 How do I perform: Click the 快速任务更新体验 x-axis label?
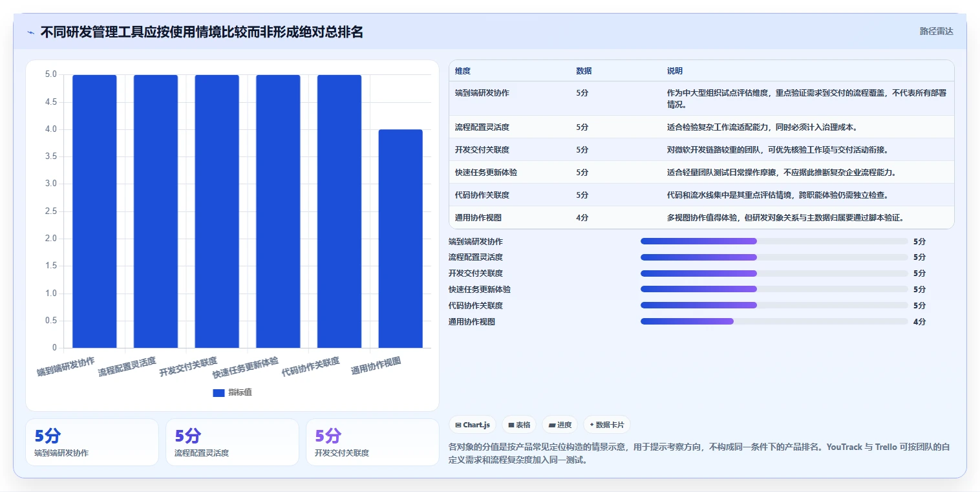(x=246, y=368)
